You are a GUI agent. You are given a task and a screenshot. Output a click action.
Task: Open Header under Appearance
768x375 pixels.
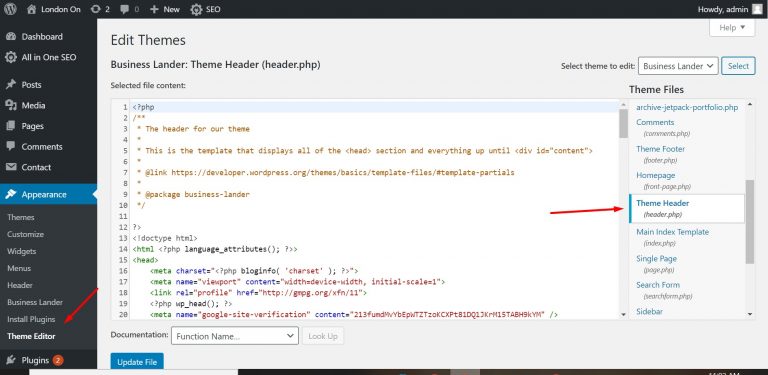[20, 285]
